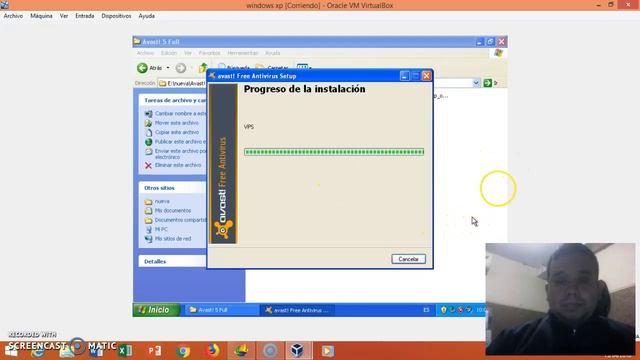Screen dimensions: 640x360
Task: Minimize the avast! Free Antivirus Setup window
Action: pos(404,76)
